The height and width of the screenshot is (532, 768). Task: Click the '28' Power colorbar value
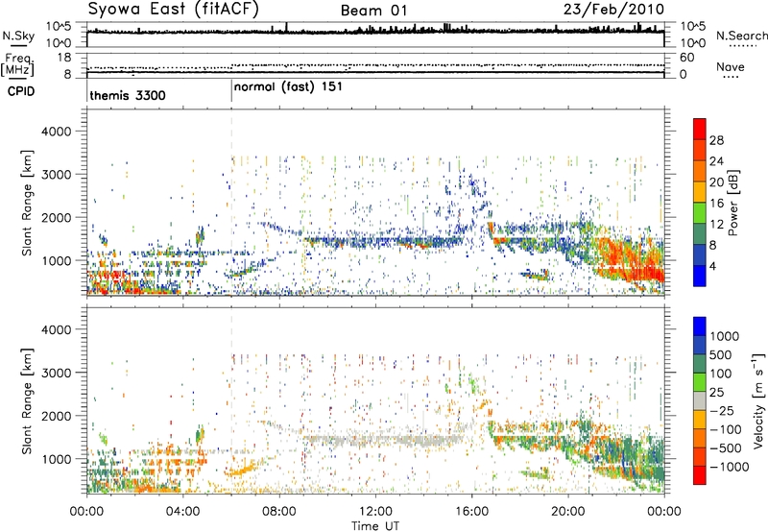(x=716, y=140)
